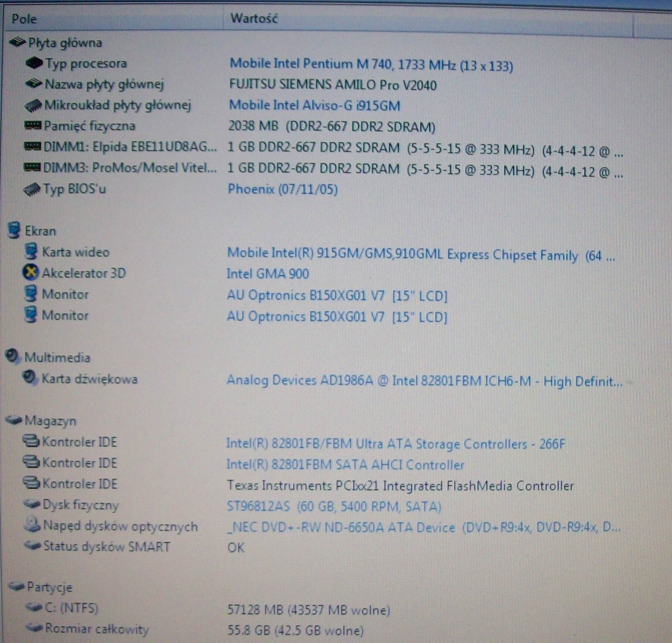Open the ST96812AS disk link
672x643 pixels.
click(334, 506)
